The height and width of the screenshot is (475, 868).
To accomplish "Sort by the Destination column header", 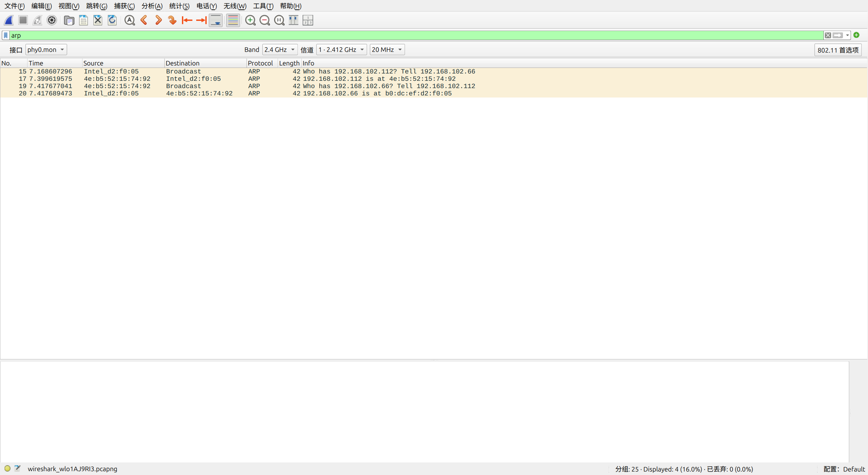I will 205,63.
